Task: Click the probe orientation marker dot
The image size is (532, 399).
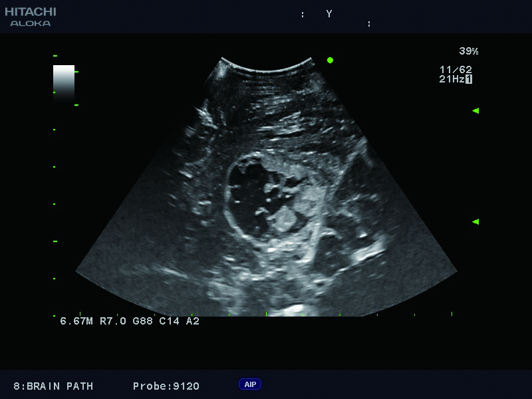Action: (x=329, y=61)
